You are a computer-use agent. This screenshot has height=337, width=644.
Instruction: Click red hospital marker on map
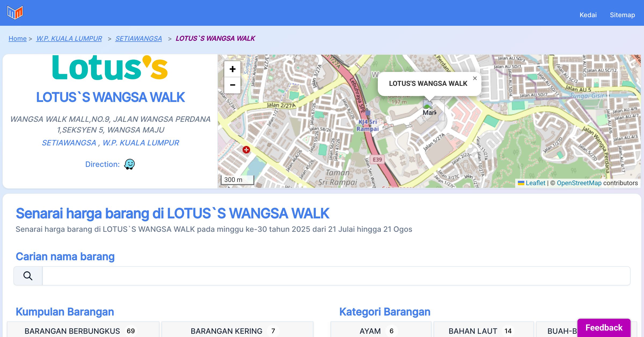pos(246,150)
